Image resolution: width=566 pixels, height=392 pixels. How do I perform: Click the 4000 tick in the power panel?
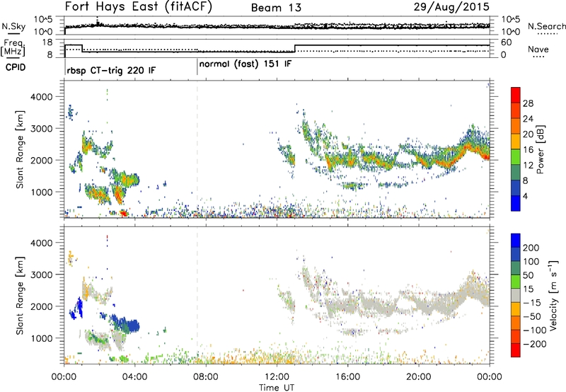[x=42, y=97]
